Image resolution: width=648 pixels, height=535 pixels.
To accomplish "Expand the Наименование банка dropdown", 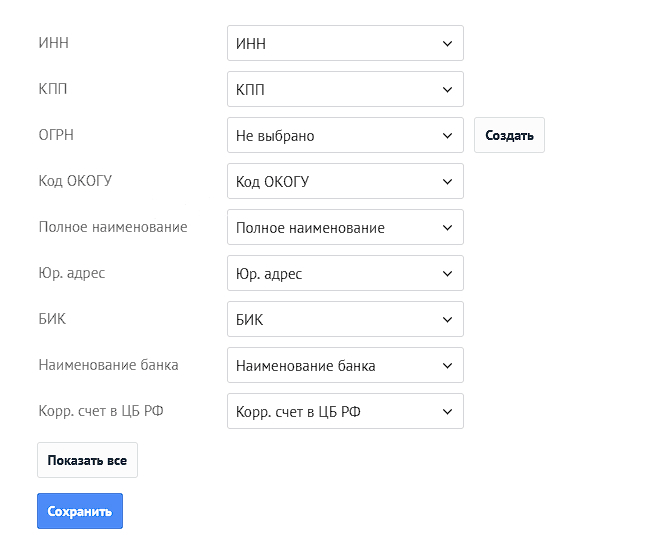I will point(345,365).
